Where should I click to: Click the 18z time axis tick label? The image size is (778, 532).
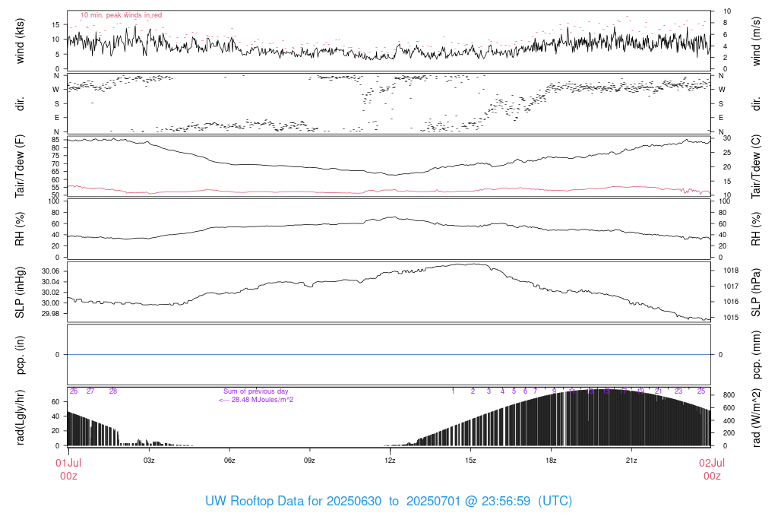click(x=551, y=461)
